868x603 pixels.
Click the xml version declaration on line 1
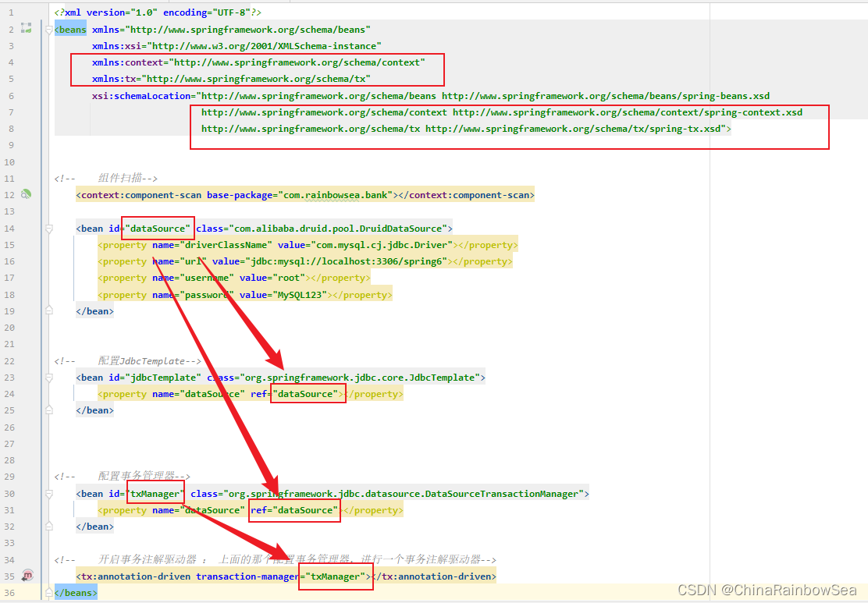pyautogui.click(x=158, y=12)
